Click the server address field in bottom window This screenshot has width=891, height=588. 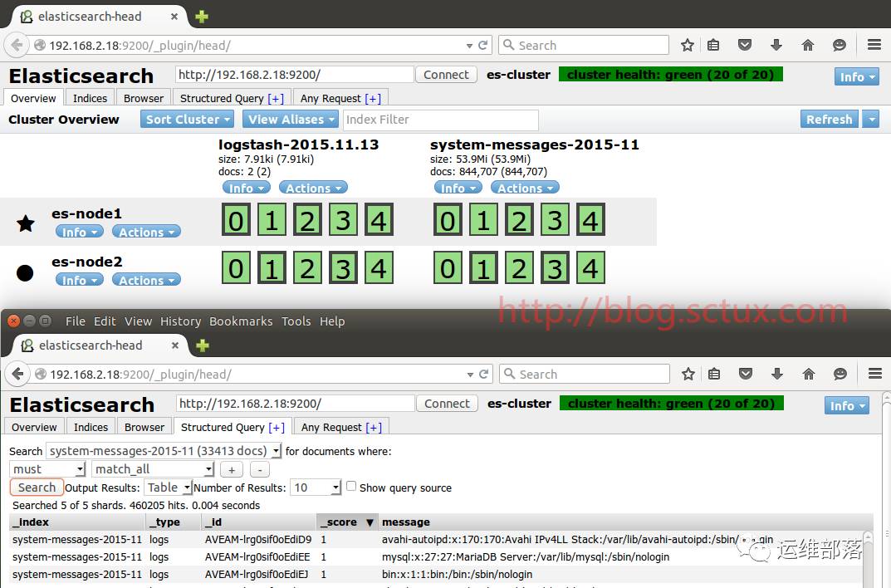coord(295,404)
